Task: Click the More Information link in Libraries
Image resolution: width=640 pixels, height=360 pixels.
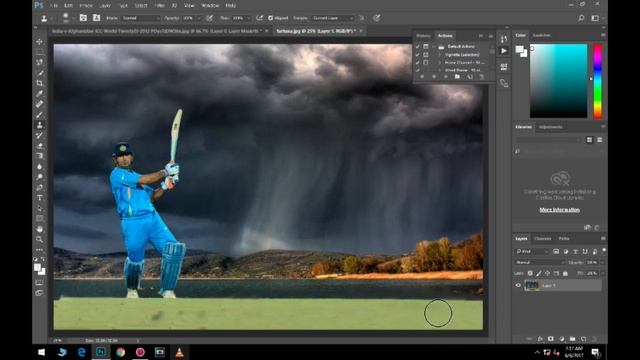Action: pos(560,210)
